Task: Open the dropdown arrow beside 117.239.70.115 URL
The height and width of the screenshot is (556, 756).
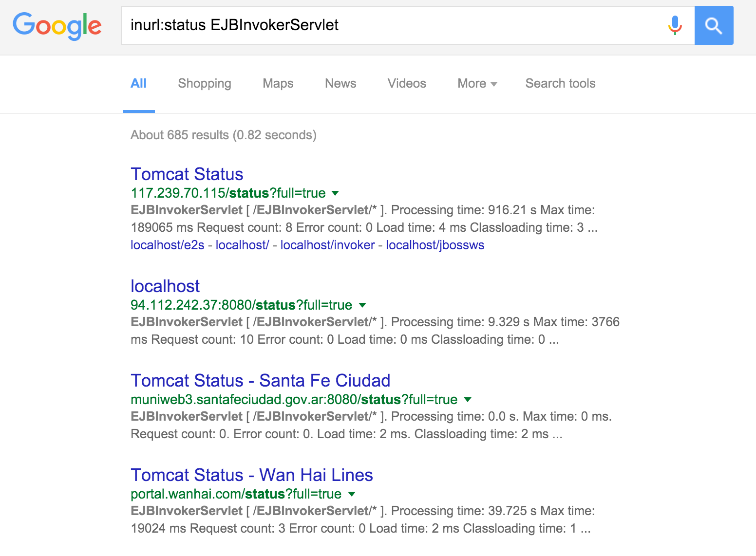Action: pos(335,193)
